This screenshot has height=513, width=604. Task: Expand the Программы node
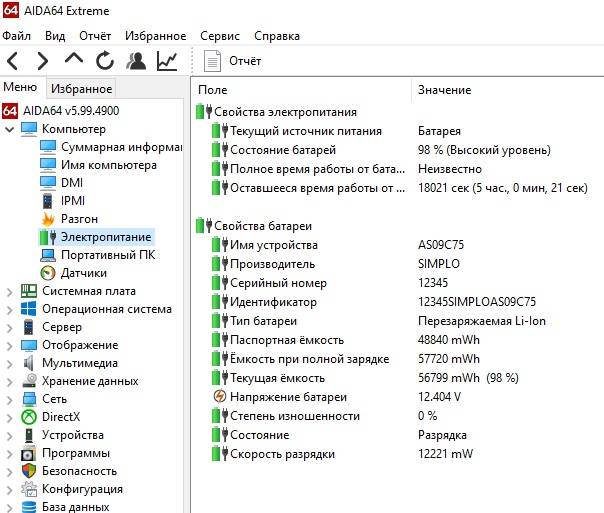tap(10, 454)
